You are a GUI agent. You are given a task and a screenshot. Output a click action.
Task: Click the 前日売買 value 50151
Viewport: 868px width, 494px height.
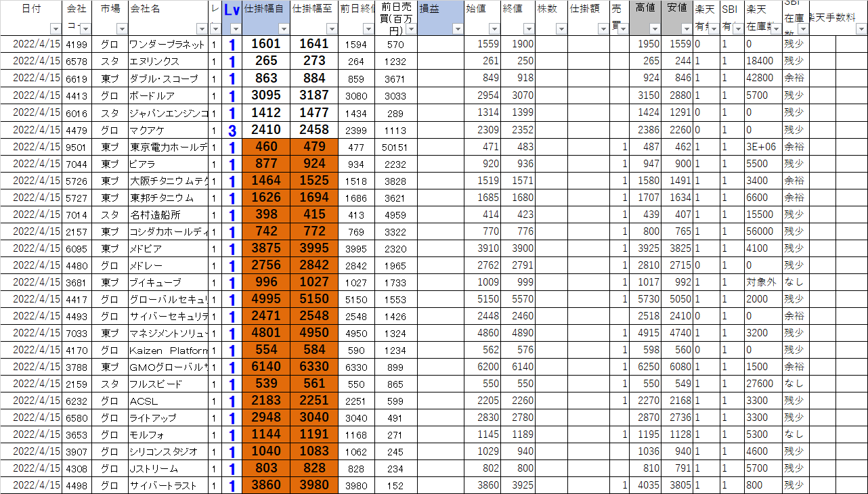tap(396, 147)
